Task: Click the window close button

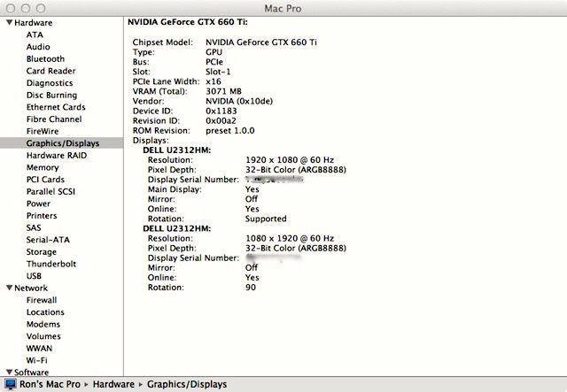Action: click(x=11, y=8)
